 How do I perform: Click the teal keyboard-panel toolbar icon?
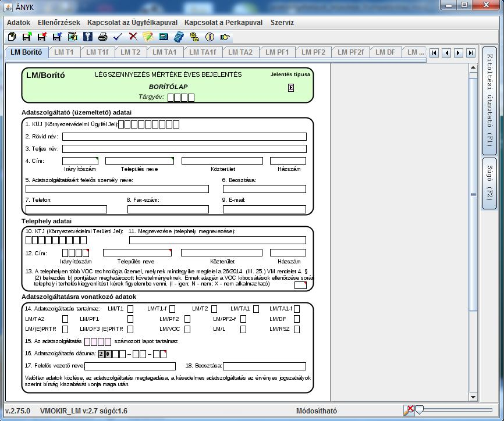coord(164,37)
